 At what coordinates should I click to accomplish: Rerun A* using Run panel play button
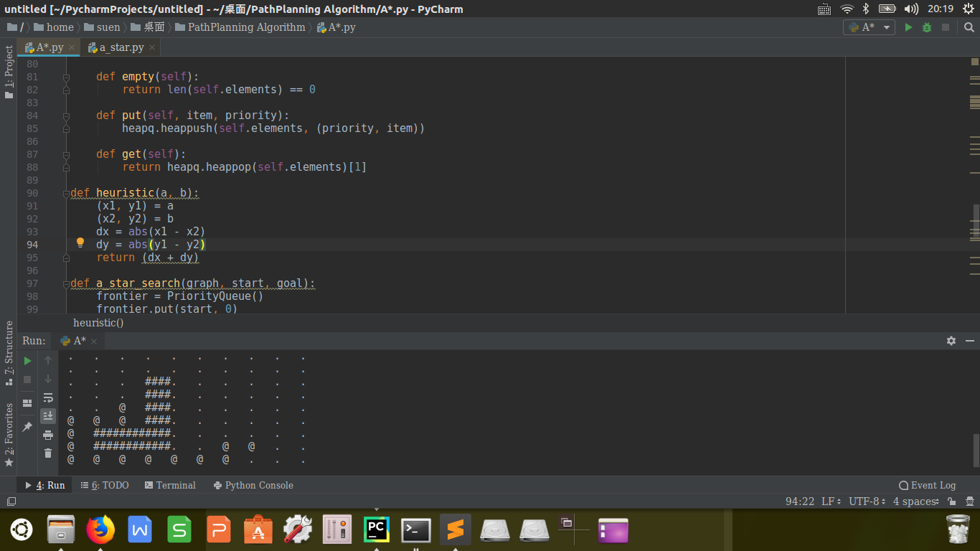(x=27, y=360)
